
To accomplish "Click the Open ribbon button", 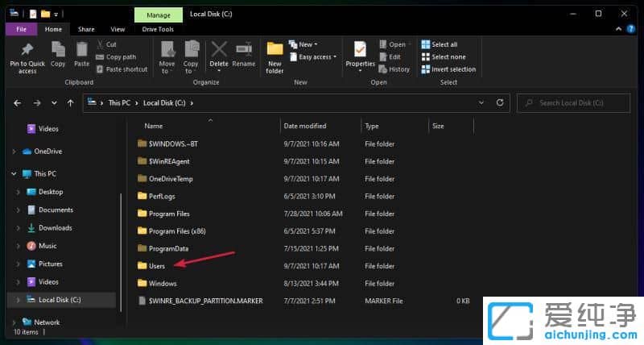I will point(393,44).
